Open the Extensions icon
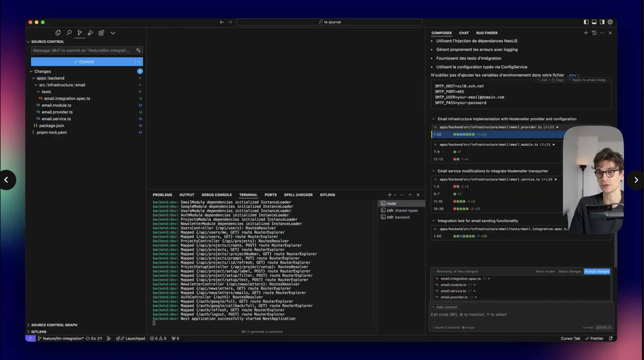 [x=101, y=33]
